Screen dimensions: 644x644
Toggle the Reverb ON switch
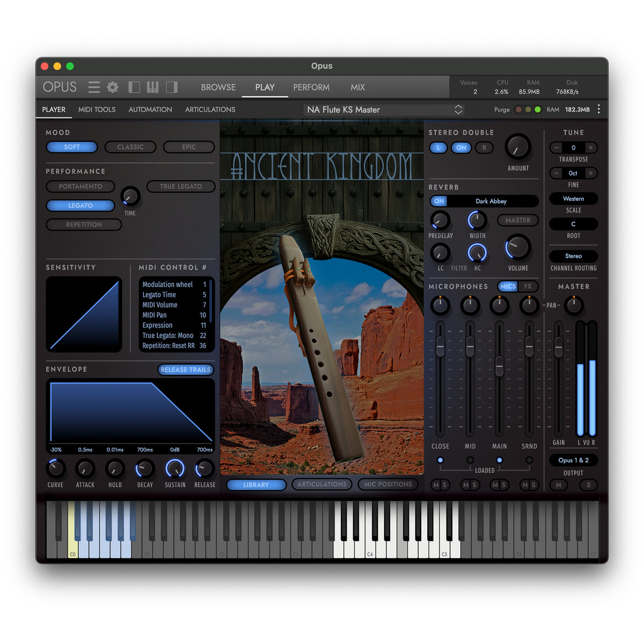click(x=439, y=201)
